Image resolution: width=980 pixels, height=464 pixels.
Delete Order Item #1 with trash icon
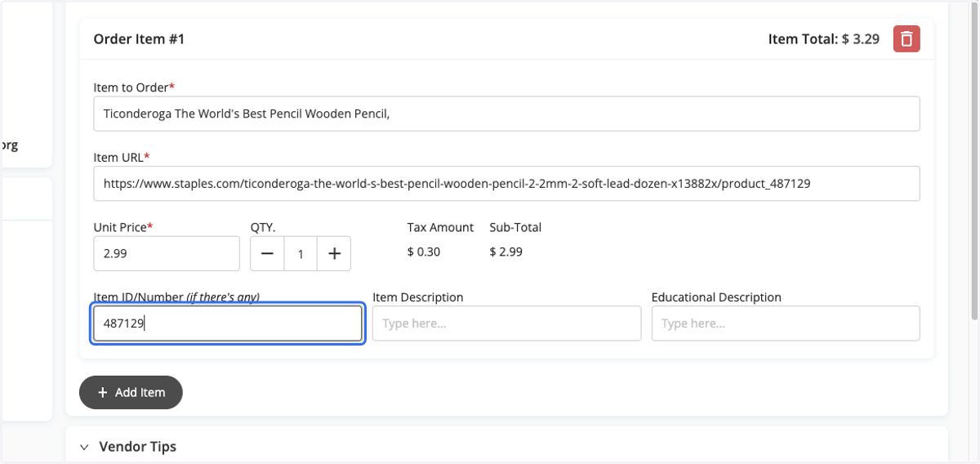click(906, 38)
